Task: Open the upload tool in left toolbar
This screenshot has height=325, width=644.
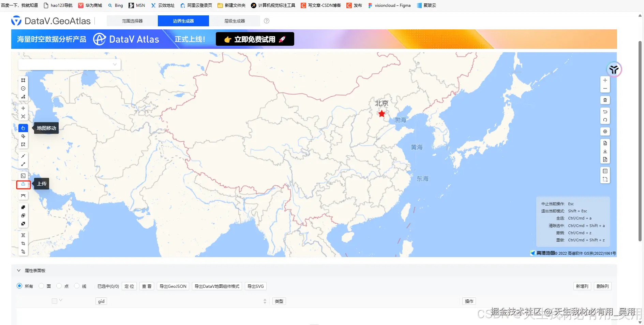Action: click(23, 184)
